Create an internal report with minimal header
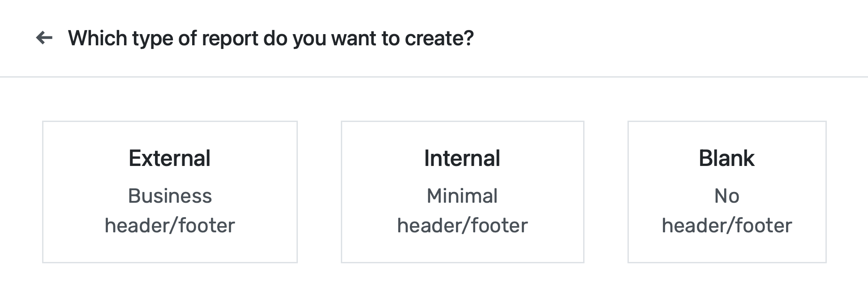Screen dimensions: 868x305 point(462,192)
